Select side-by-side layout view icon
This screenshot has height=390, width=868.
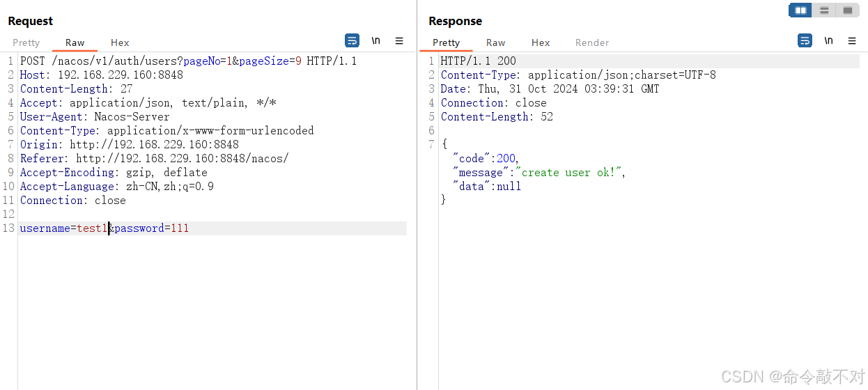(800, 10)
